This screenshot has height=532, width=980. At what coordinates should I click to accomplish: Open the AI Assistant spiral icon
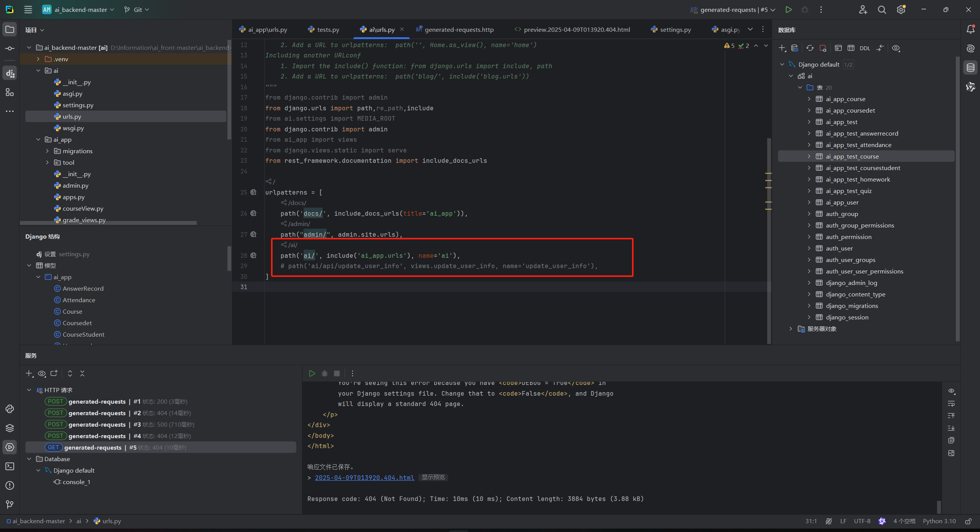coord(970,48)
